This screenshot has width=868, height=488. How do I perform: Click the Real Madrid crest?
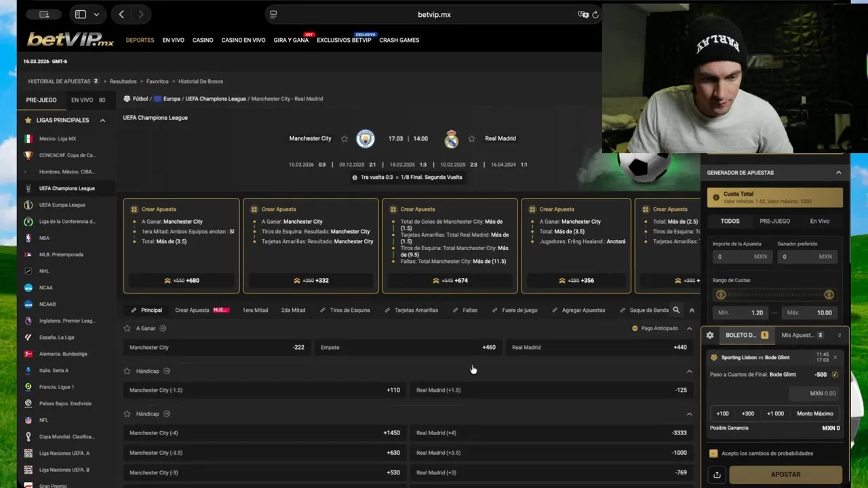(x=452, y=138)
